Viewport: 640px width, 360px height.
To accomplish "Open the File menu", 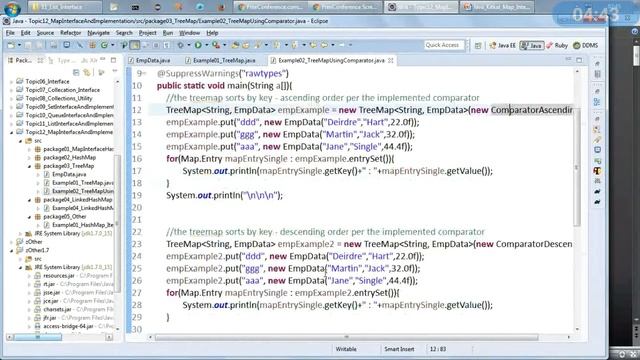I will point(10,33).
